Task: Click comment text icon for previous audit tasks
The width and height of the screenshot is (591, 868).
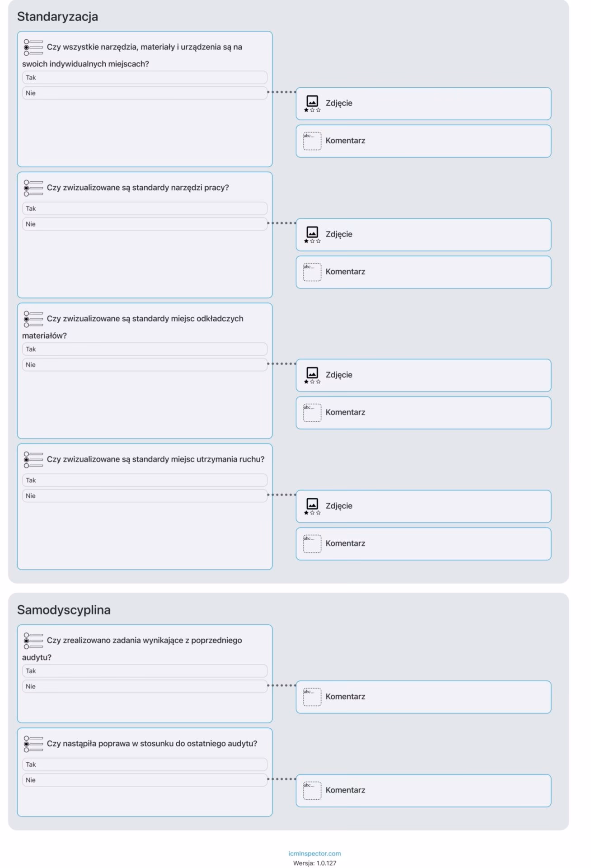Action: pyautogui.click(x=312, y=697)
